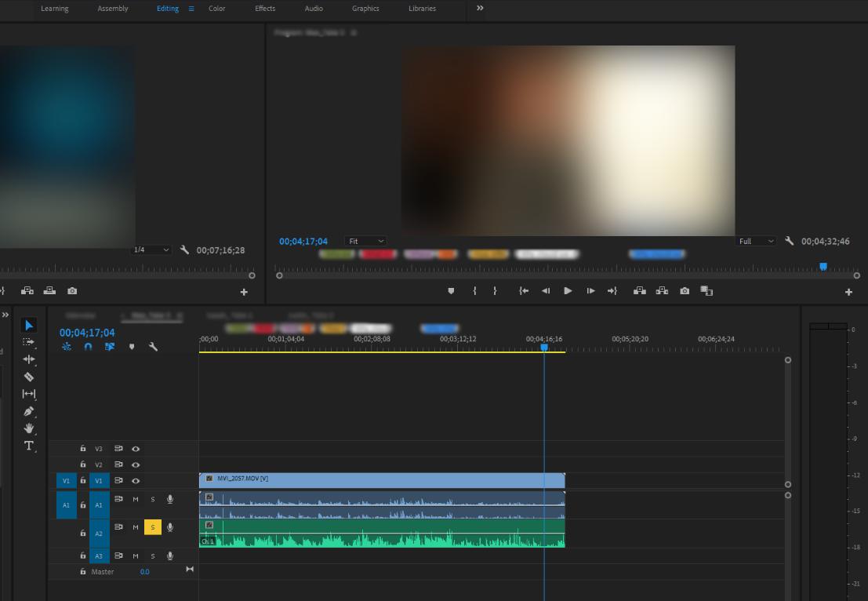Export frame from Source Monitor
The height and width of the screenshot is (601, 868).
(72, 291)
